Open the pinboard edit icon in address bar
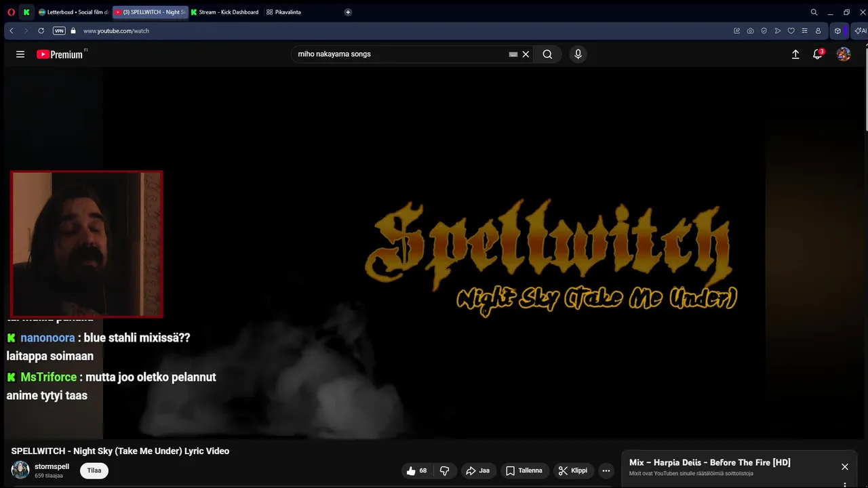868x488 pixels. pos(736,30)
